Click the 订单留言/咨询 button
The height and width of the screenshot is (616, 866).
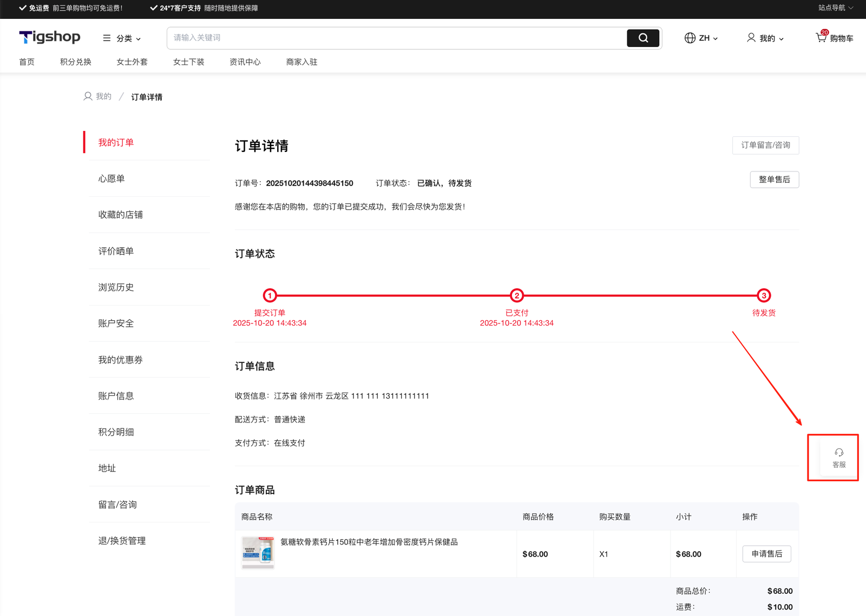click(765, 145)
